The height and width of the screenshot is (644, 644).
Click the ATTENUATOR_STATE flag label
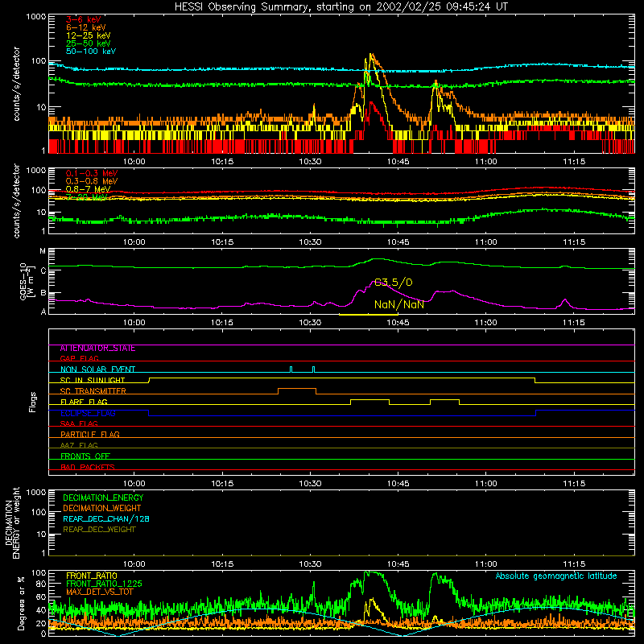point(97,349)
